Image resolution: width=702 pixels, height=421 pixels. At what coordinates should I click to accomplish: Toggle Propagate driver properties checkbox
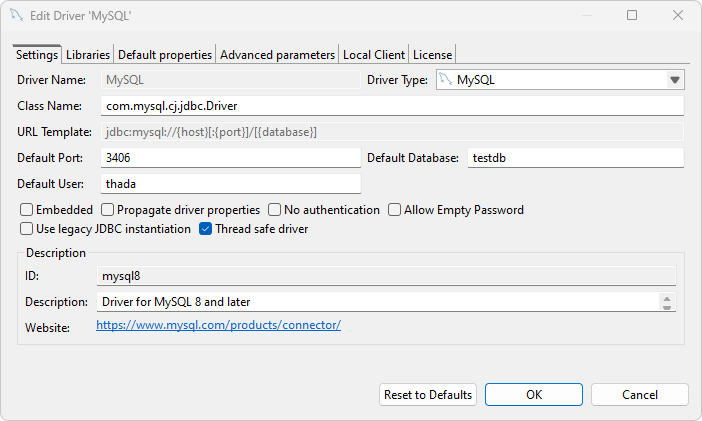107,210
